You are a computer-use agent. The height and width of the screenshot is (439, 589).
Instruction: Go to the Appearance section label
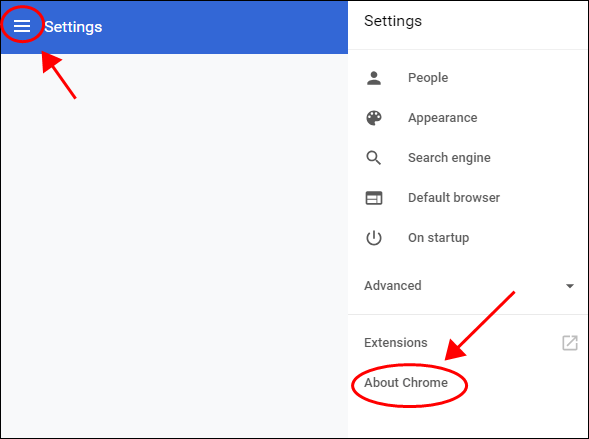(443, 118)
